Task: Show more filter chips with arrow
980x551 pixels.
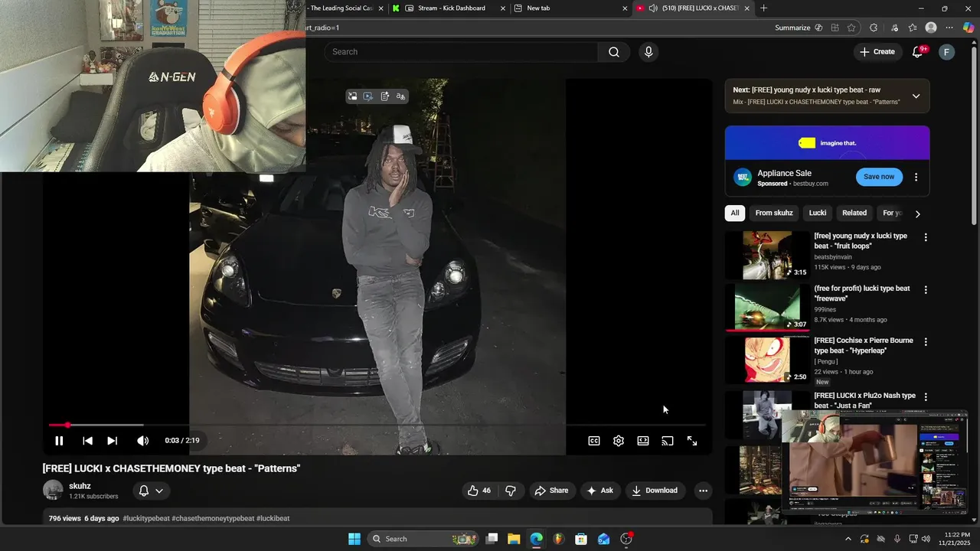Action: click(917, 214)
